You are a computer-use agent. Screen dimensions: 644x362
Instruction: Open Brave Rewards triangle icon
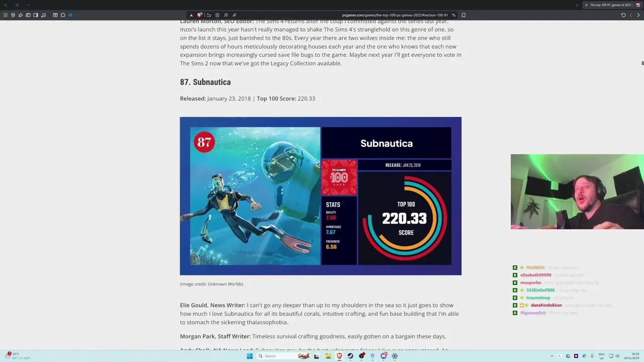point(191,15)
